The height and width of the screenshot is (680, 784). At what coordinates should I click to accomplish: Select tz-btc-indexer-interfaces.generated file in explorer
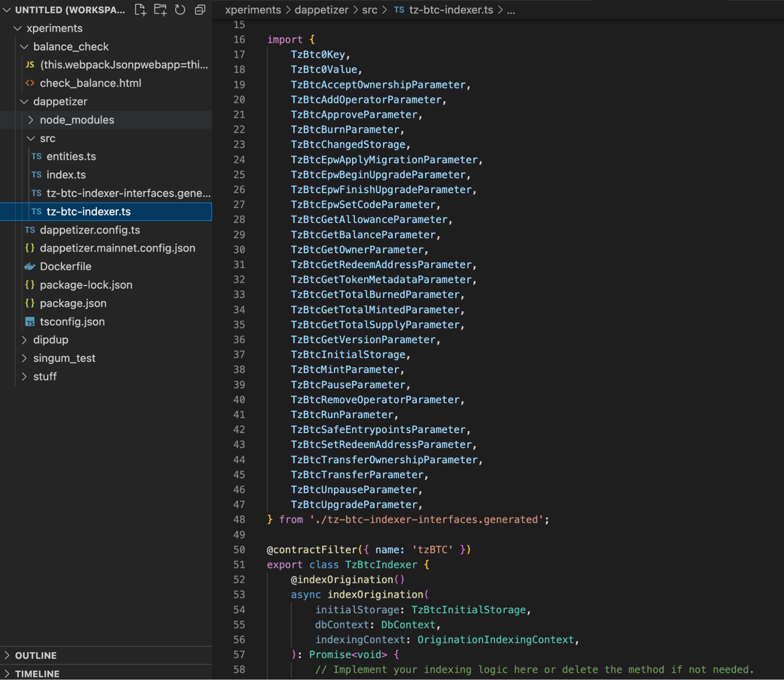tap(128, 193)
